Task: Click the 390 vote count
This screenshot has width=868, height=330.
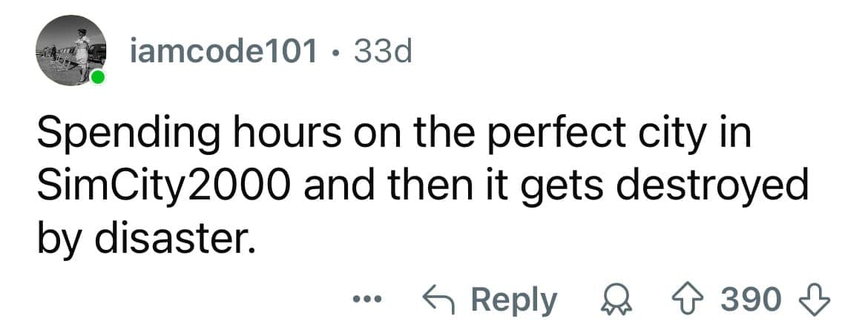Action: [x=752, y=300]
